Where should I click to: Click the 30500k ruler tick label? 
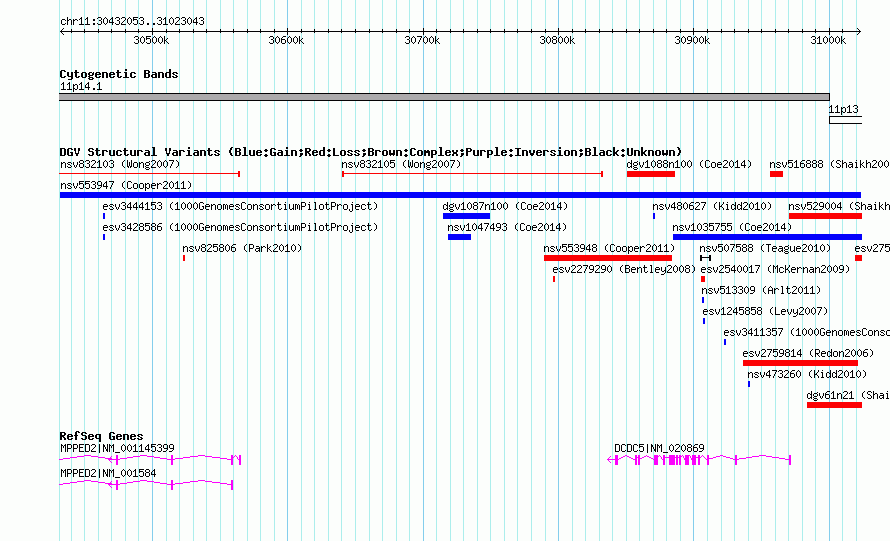coord(151,40)
